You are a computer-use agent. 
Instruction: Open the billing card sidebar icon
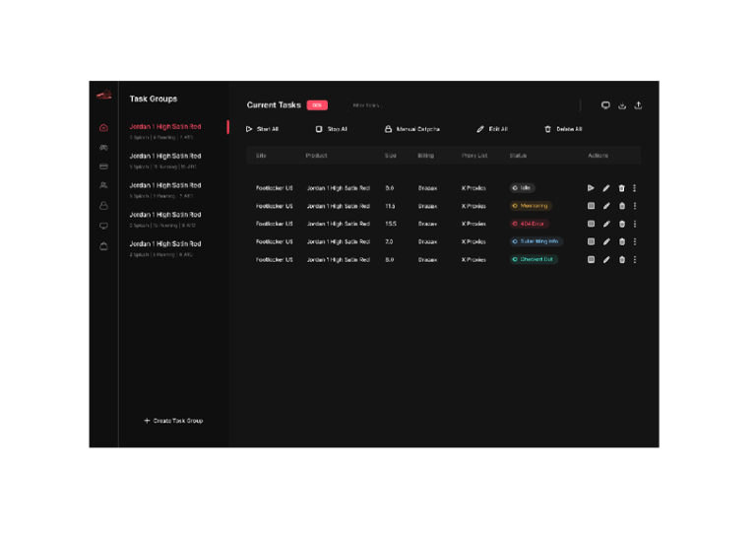(103, 167)
